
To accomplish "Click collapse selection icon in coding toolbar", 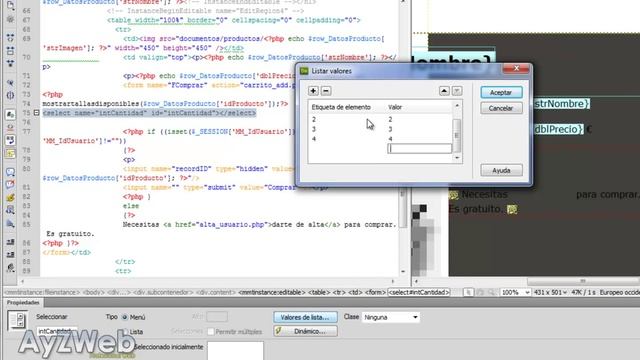I will coord(10,51).
